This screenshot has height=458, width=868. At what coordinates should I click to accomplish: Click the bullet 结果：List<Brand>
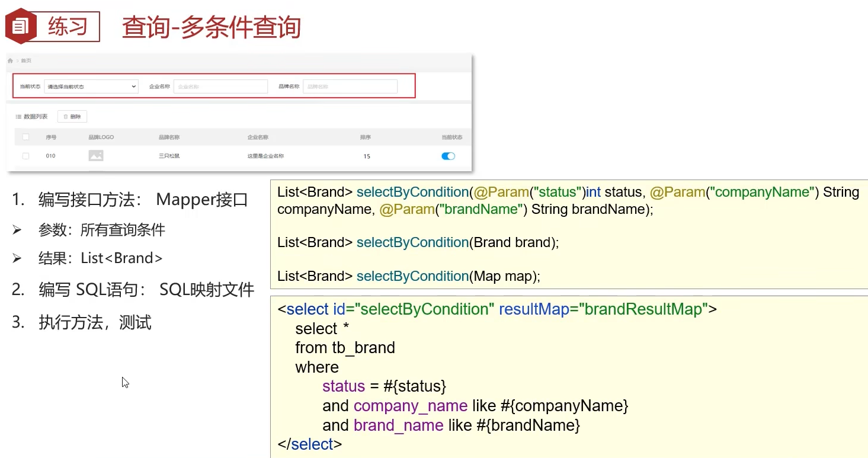point(100,258)
